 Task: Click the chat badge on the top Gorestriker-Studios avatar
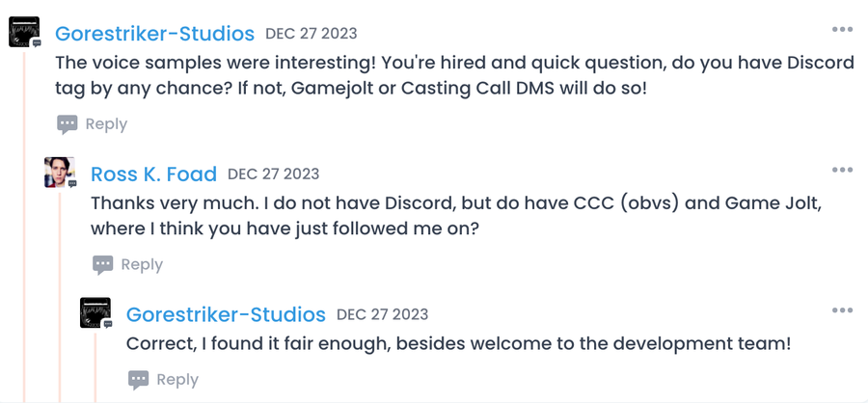coord(37,42)
